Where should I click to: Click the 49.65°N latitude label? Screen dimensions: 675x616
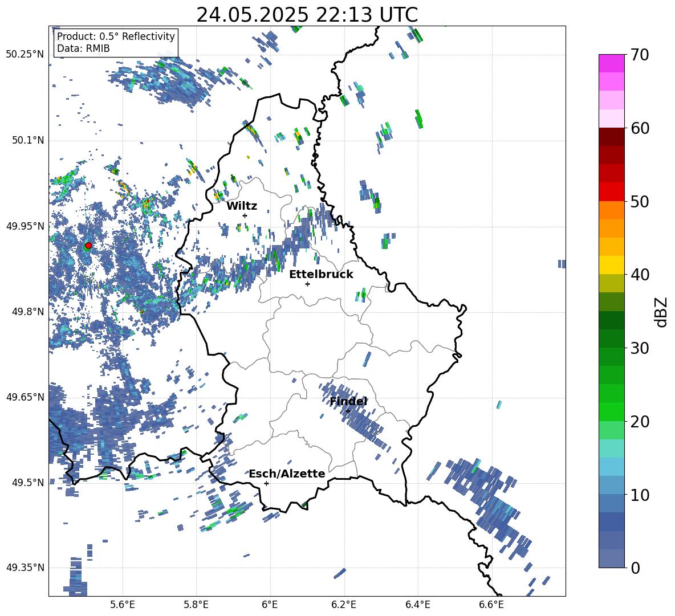coord(25,397)
